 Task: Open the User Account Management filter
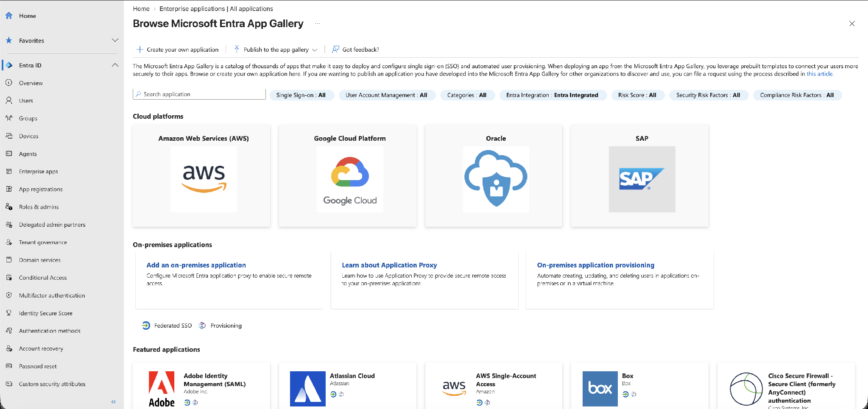pyautogui.click(x=386, y=95)
